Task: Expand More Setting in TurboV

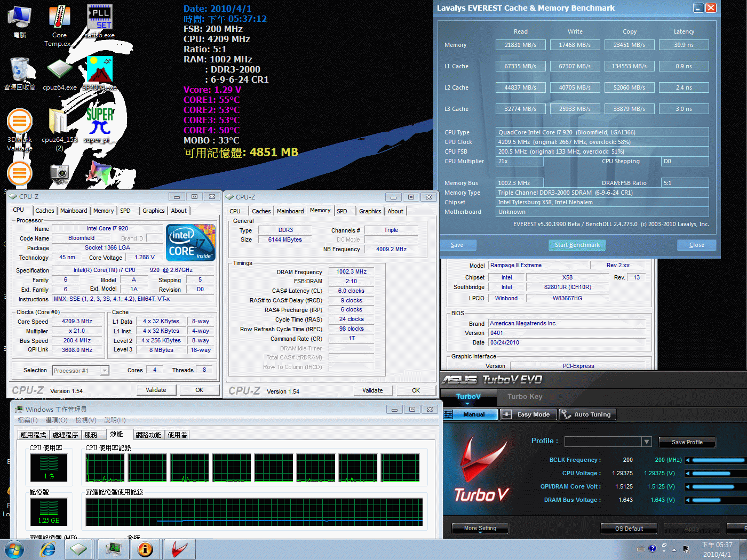Action: [x=480, y=529]
